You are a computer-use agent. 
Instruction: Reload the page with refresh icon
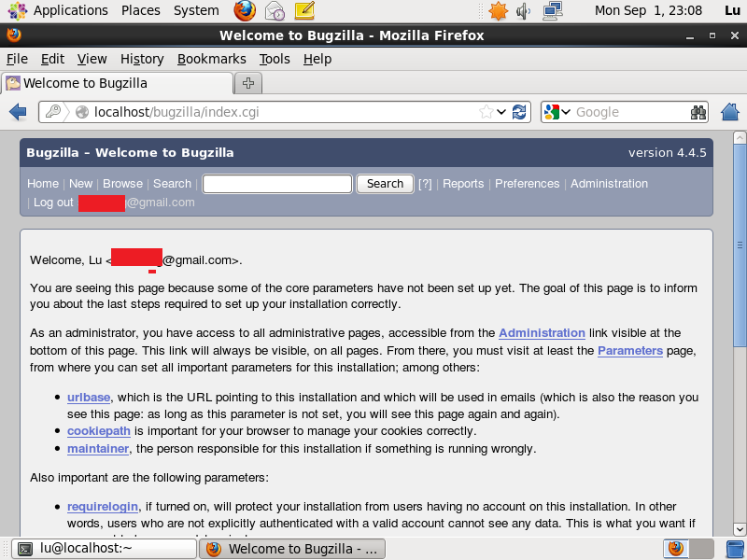[x=519, y=112]
